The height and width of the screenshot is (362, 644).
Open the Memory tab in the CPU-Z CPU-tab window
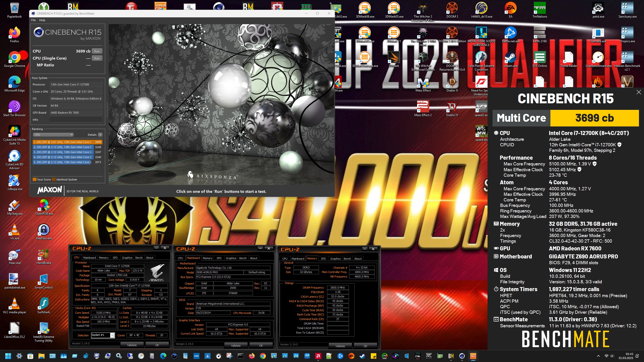[104, 258]
